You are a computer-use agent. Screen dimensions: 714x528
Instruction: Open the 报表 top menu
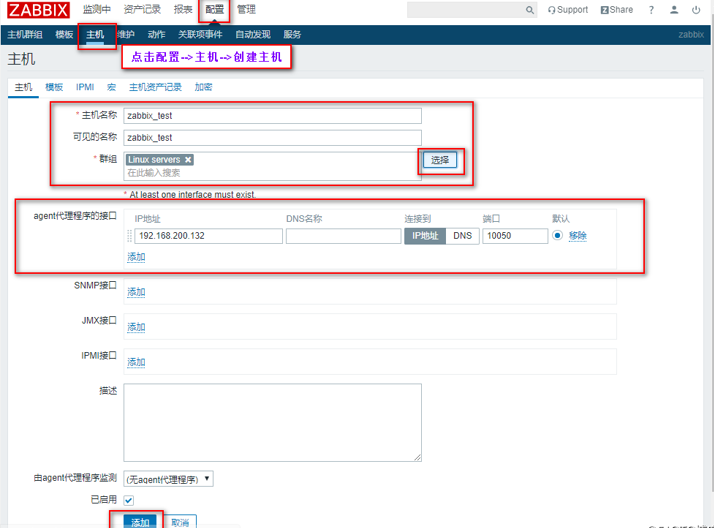click(x=183, y=10)
